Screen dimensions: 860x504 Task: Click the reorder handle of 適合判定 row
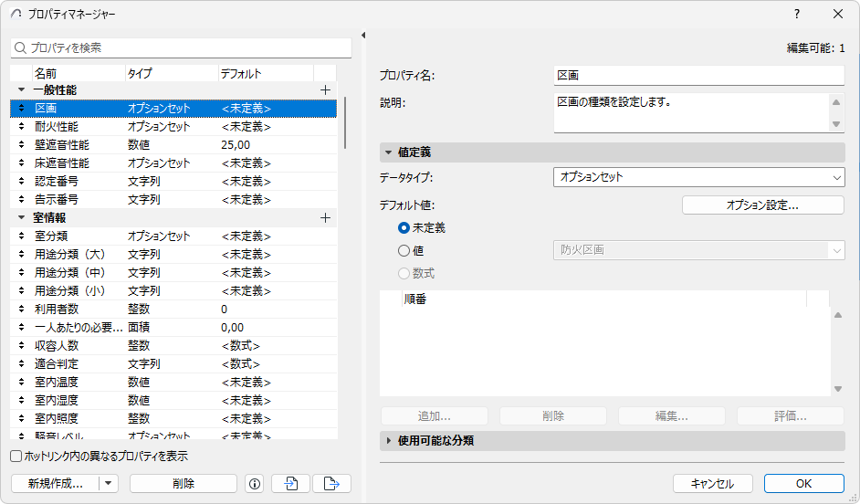click(x=21, y=363)
